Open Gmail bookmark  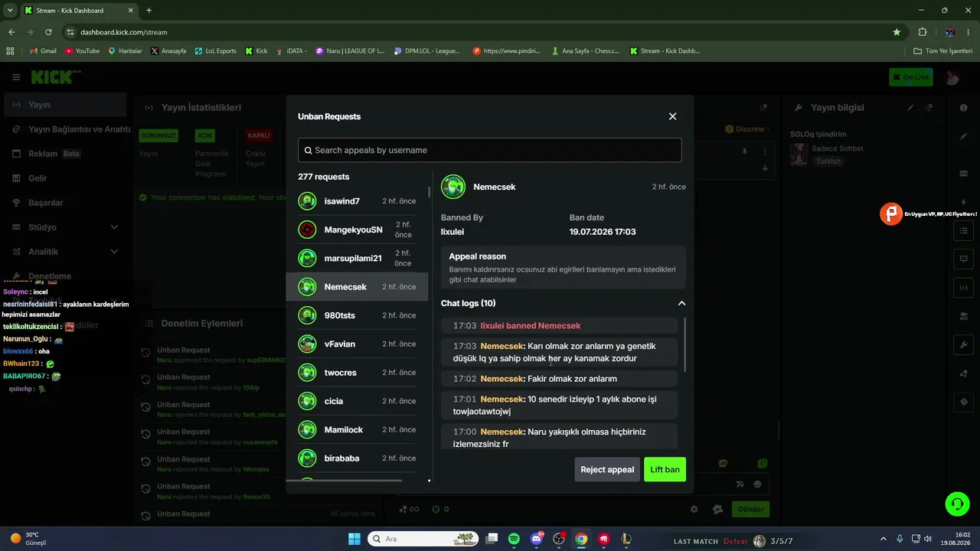point(43,51)
